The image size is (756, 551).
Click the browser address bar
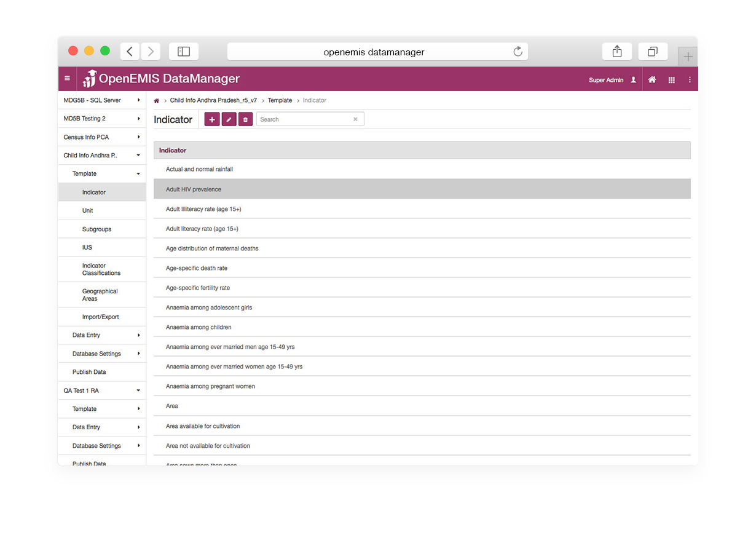(377, 52)
